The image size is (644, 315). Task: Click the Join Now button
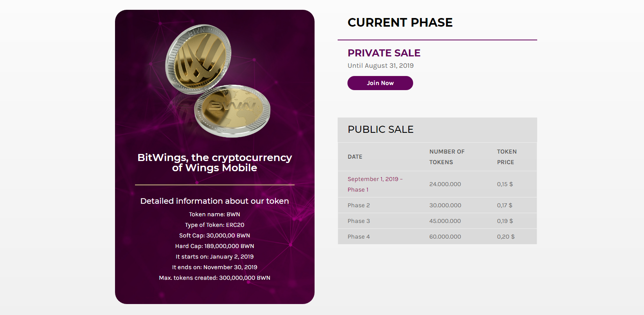click(380, 83)
